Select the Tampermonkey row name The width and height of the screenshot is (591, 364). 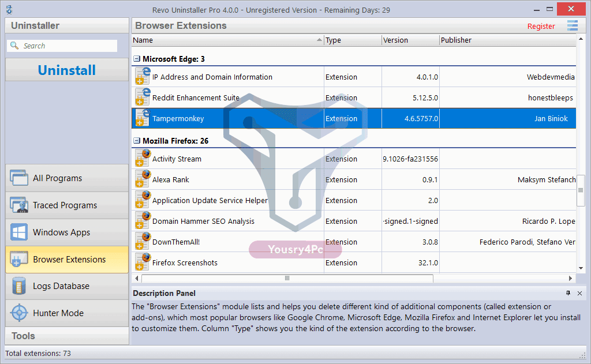click(x=178, y=118)
